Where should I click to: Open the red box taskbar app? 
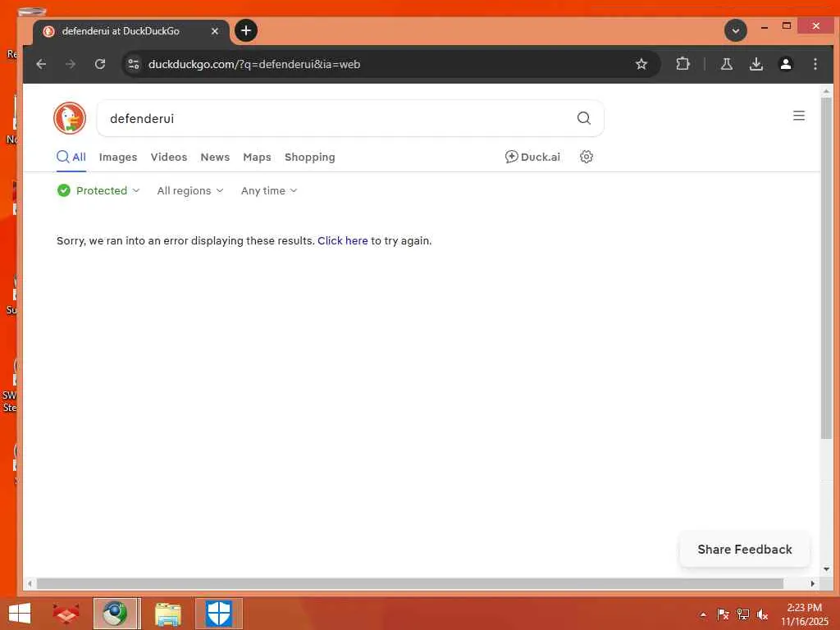66,614
